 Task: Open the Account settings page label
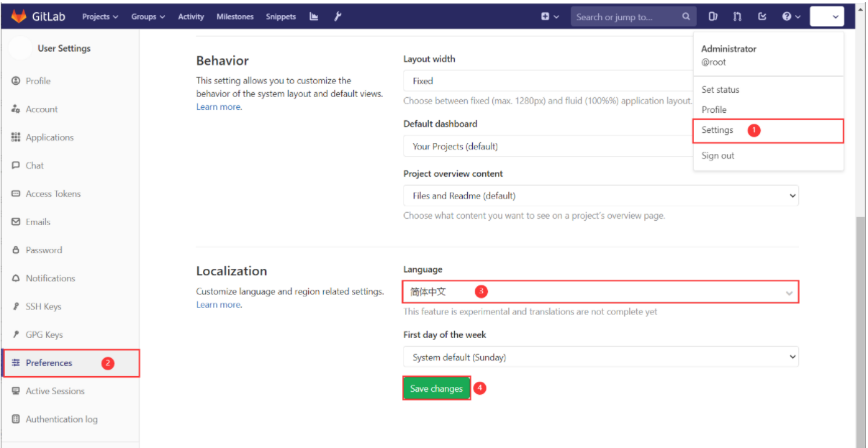pyautogui.click(x=42, y=109)
